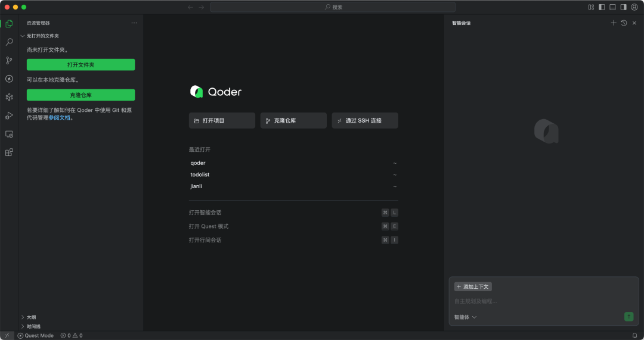Image resolution: width=644 pixels, height=340 pixels.
Task: Focus the 自主规划及编程 chat input
Action: [543, 301]
